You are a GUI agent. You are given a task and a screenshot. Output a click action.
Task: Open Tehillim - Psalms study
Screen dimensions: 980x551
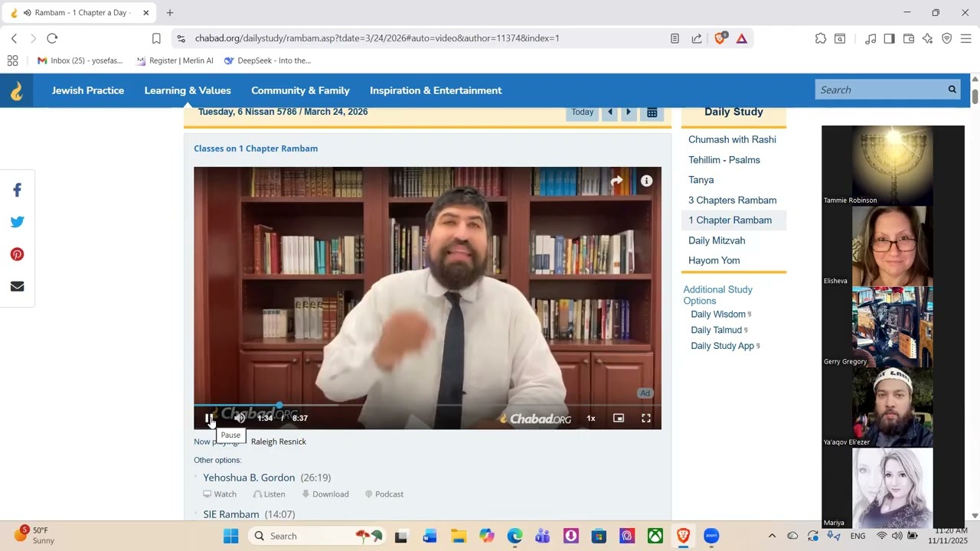click(724, 160)
